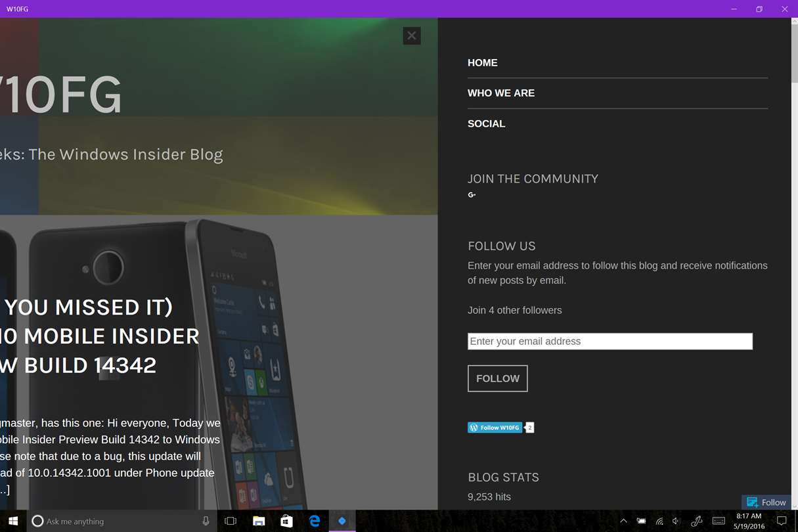
Task: Click the follower count bubble beside badge
Action: 529,428
